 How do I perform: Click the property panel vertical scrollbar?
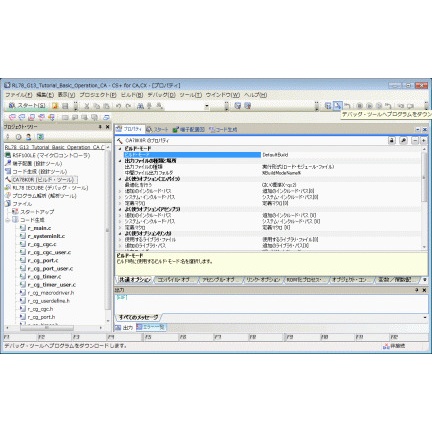(424, 197)
